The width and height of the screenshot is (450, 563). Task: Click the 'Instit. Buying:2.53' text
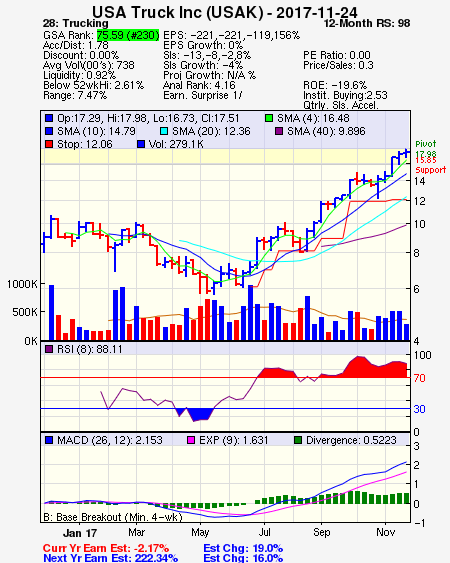[345, 96]
